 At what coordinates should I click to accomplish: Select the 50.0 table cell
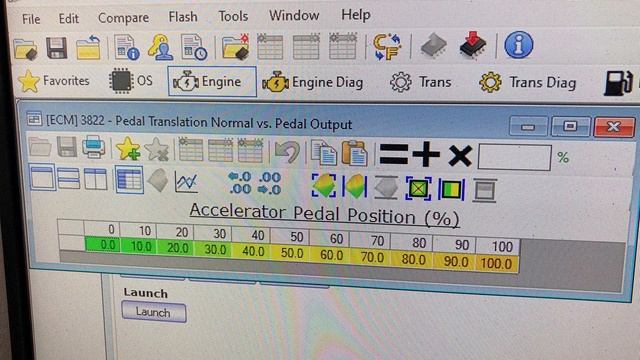(x=290, y=253)
